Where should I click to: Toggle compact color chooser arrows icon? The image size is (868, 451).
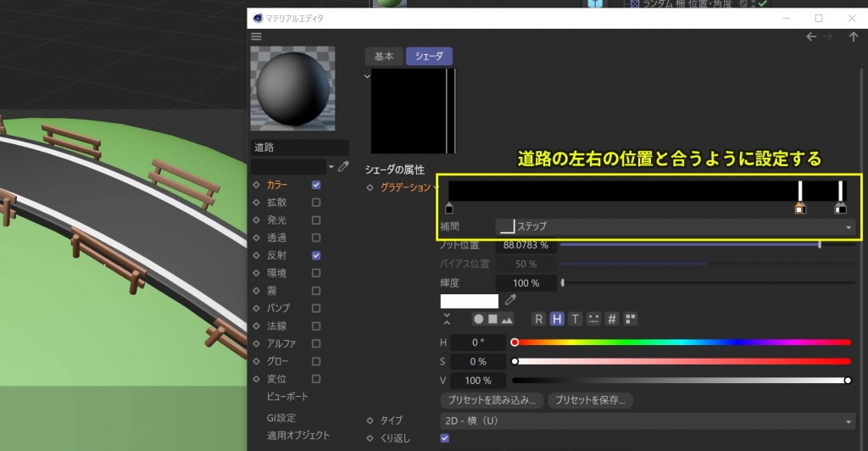tap(447, 320)
